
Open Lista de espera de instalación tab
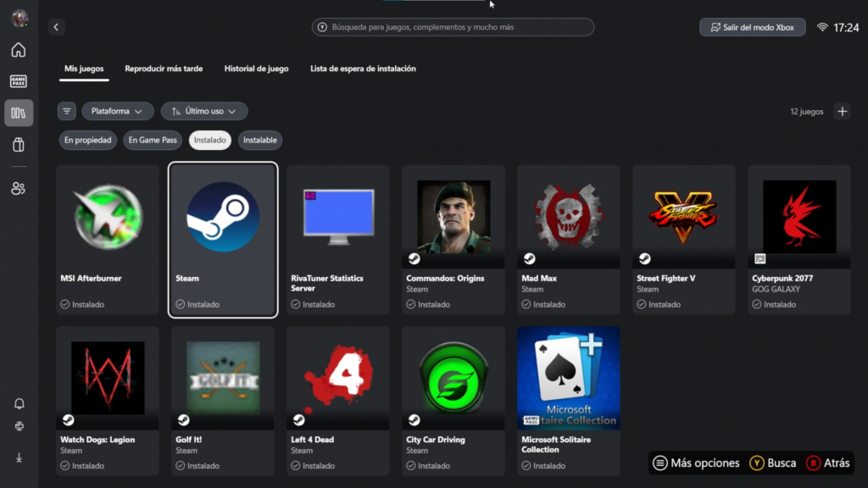click(x=363, y=69)
